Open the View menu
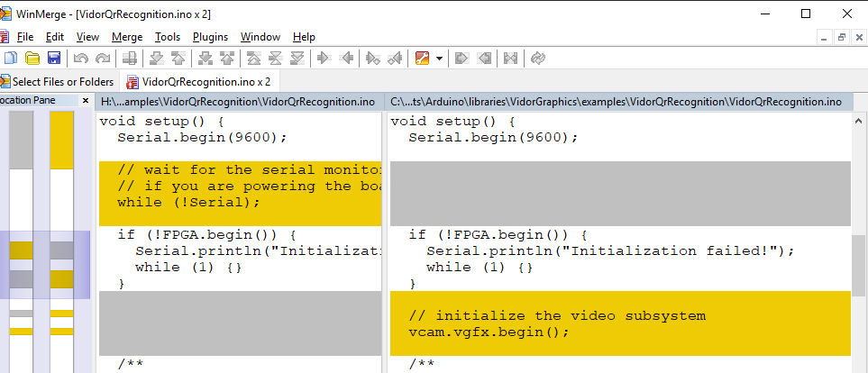Screen dimensions: 868x373 [x=87, y=37]
